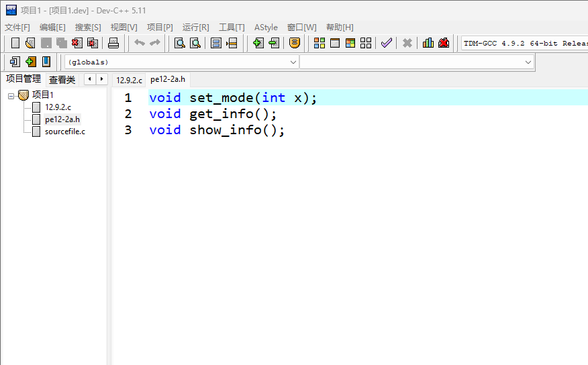Click the Dev-C++ title bar app icon
Screen dimensions: 588x365
[11, 10]
